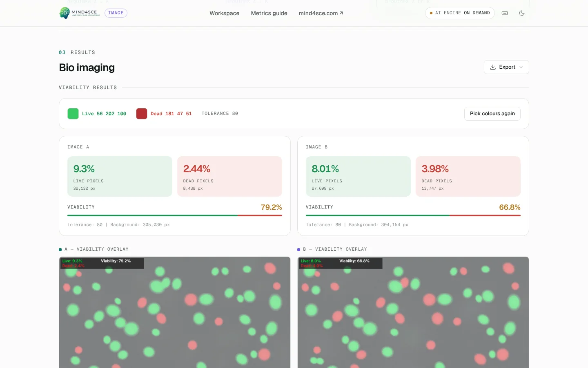Click the 'TOLERANCE 80' label

click(x=220, y=114)
